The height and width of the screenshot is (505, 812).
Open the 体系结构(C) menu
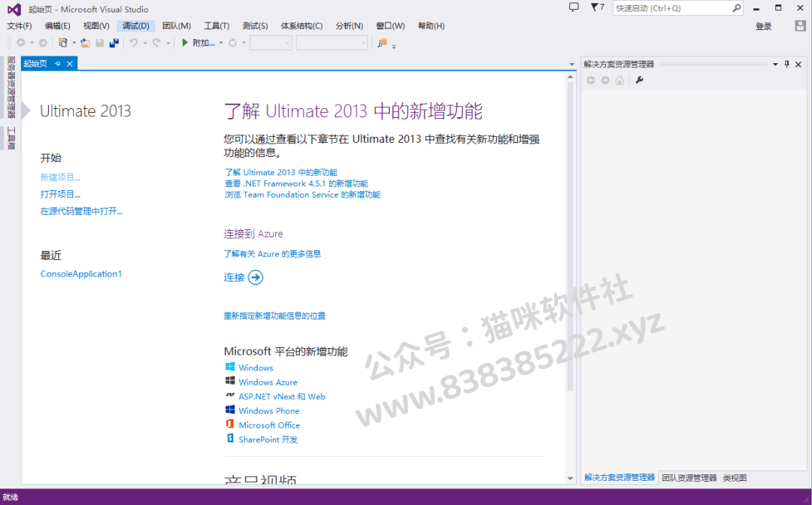pyautogui.click(x=302, y=26)
